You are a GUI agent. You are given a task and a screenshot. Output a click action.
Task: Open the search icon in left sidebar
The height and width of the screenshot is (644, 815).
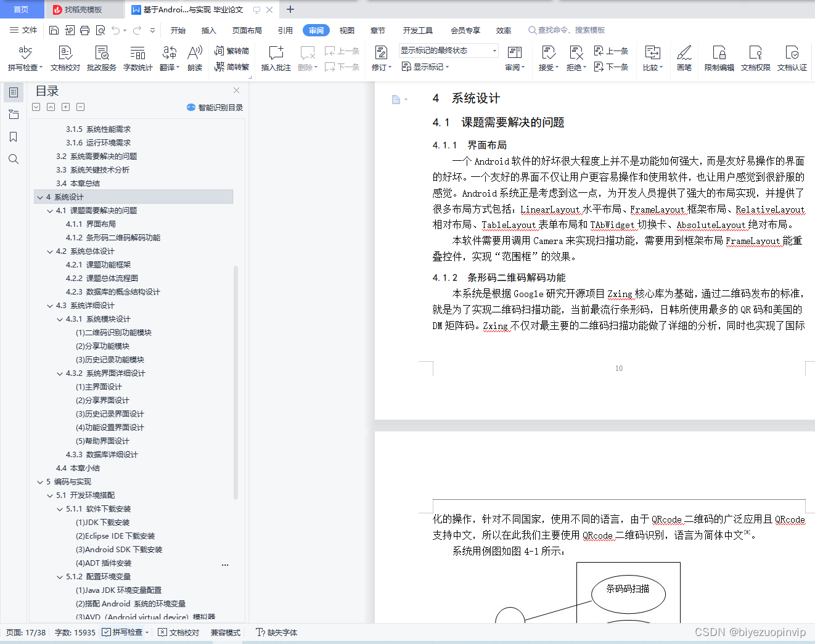coord(14,159)
